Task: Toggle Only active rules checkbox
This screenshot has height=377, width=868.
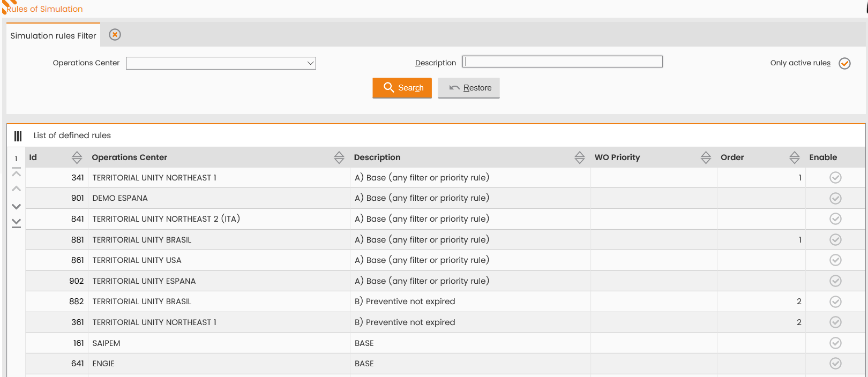Action: [845, 63]
